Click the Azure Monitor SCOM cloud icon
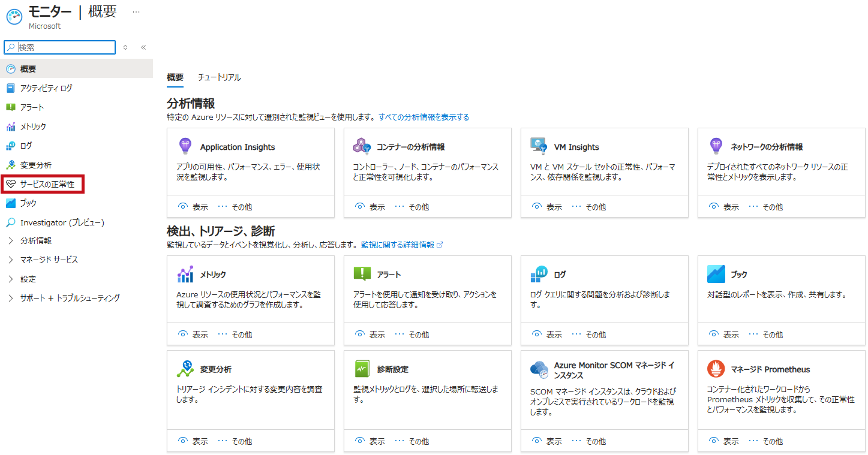 pyautogui.click(x=539, y=370)
